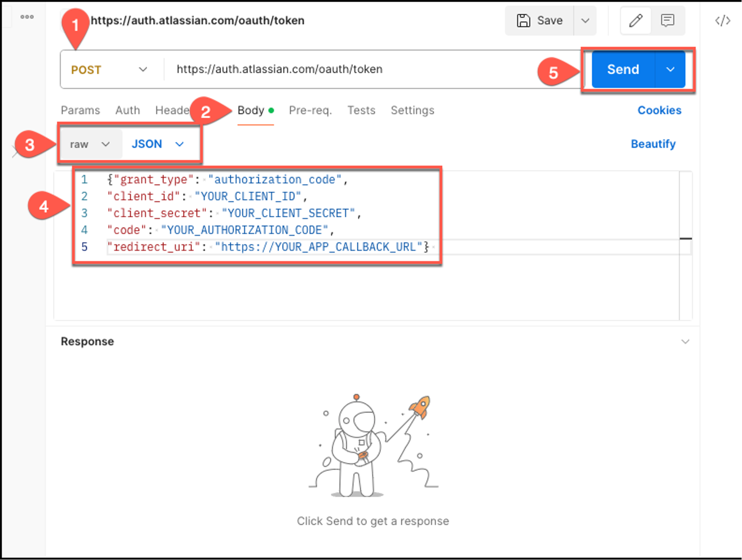Viewport: 742px width, 560px height.
Task: Switch to the Params tab
Action: click(80, 111)
